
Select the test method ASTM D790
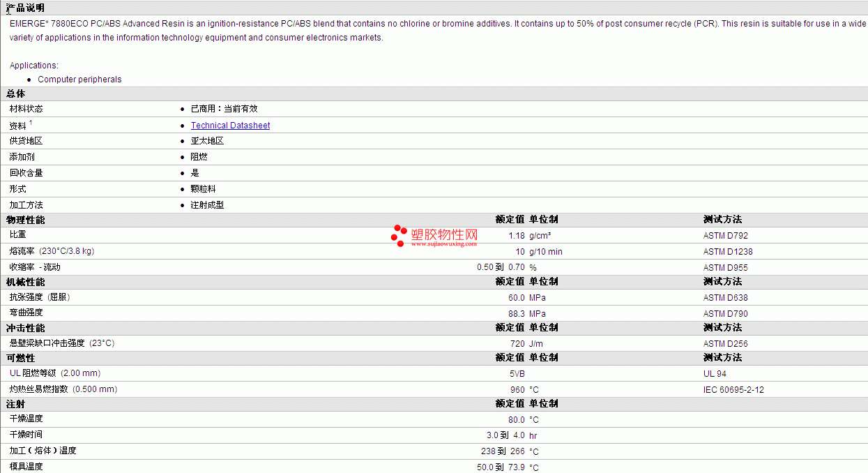click(x=726, y=314)
